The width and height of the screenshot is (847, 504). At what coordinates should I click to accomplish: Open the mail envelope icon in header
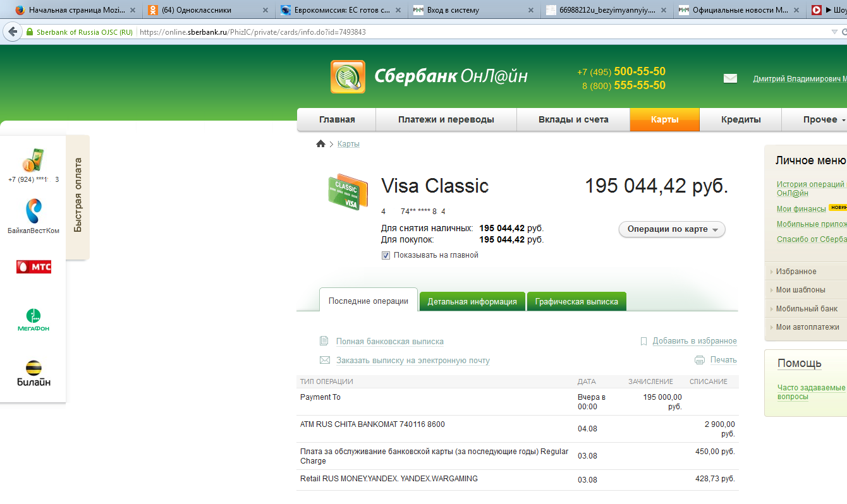(x=730, y=78)
